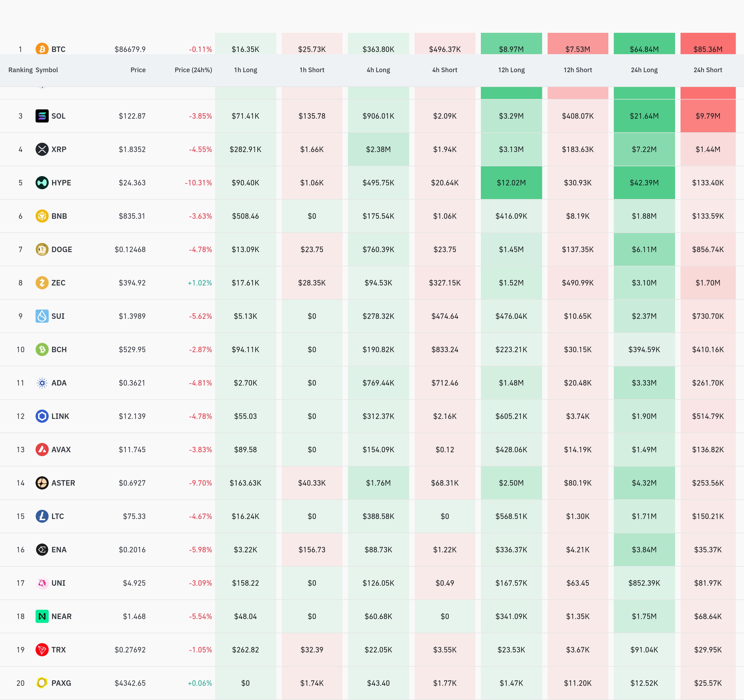This screenshot has width=744, height=700.
Task: Open the PAXG symbol link
Action: [61, 683]
